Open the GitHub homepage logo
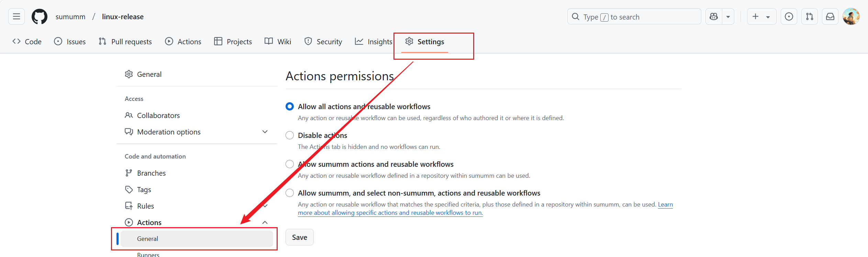The height and width of the screenshot is (257, 868). coord(40,16)
